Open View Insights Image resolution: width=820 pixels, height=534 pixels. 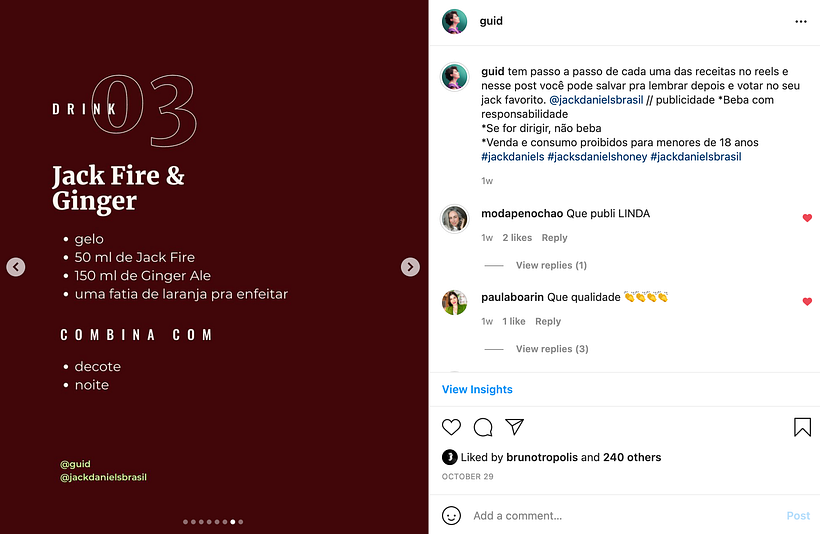[477, 389]
